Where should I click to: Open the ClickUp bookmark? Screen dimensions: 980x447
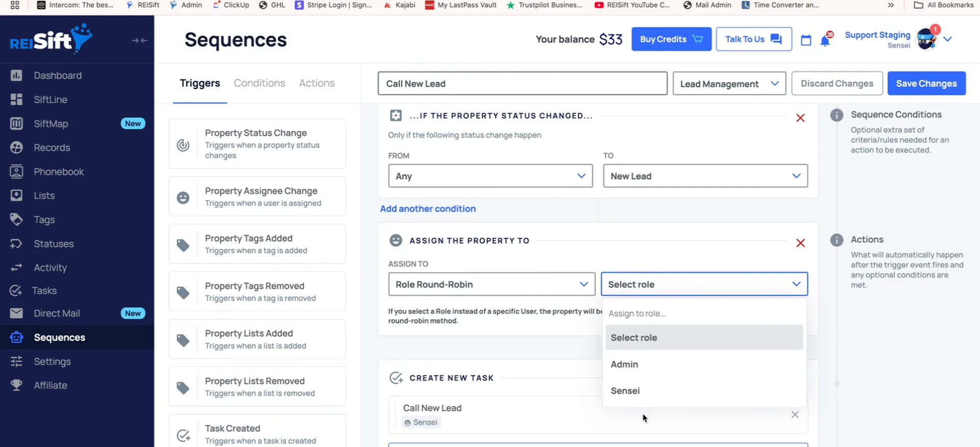click(231, 5)
